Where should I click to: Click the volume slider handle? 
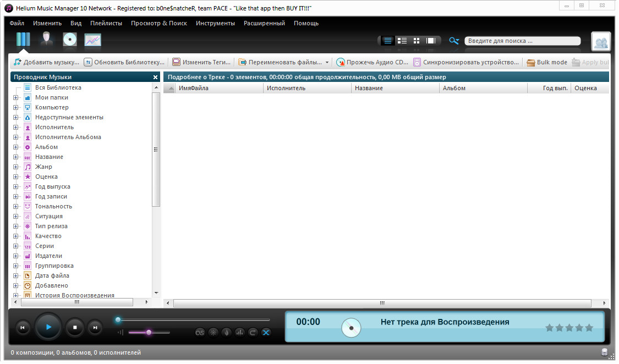(x=149, y=332)
